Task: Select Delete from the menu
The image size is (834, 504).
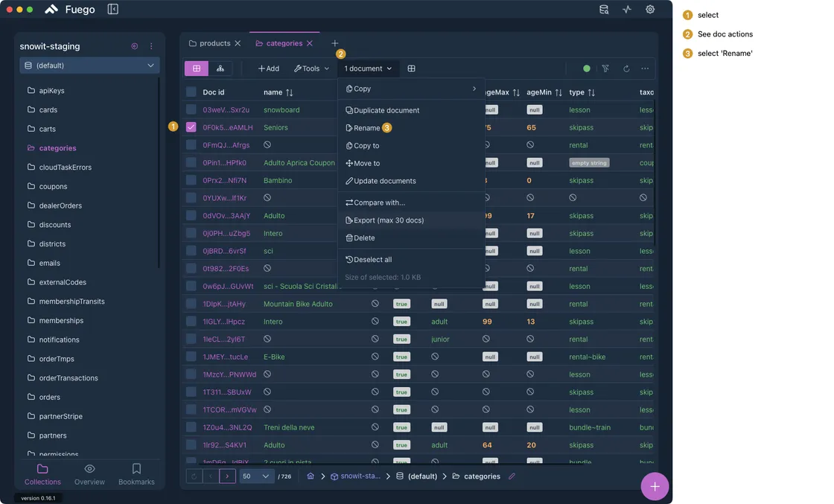Action: [x=410, y=237]
